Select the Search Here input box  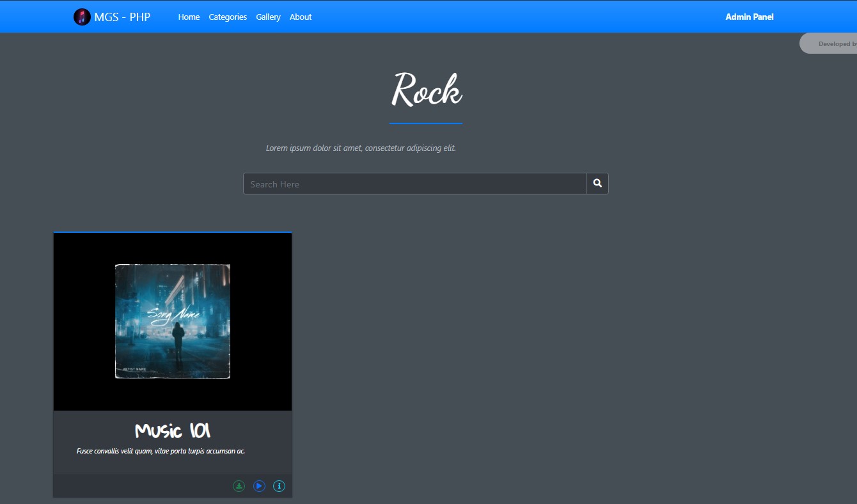414,184
